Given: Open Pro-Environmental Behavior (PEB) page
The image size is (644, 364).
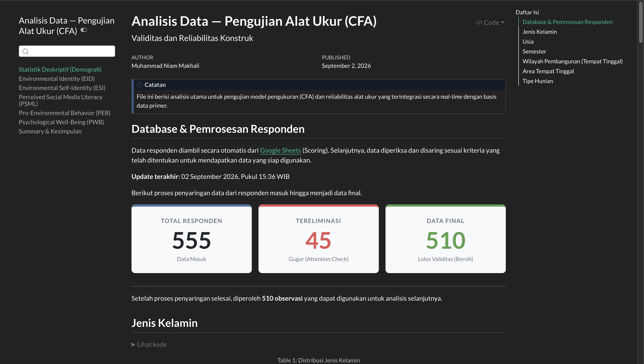Looking at the screenshot, I should [x=64, y=113].
